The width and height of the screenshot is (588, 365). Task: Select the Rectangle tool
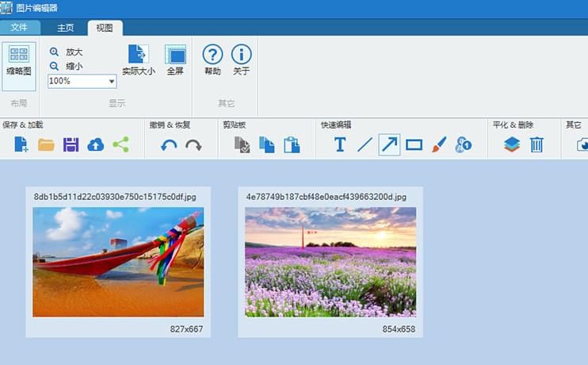tap(414, 144)
